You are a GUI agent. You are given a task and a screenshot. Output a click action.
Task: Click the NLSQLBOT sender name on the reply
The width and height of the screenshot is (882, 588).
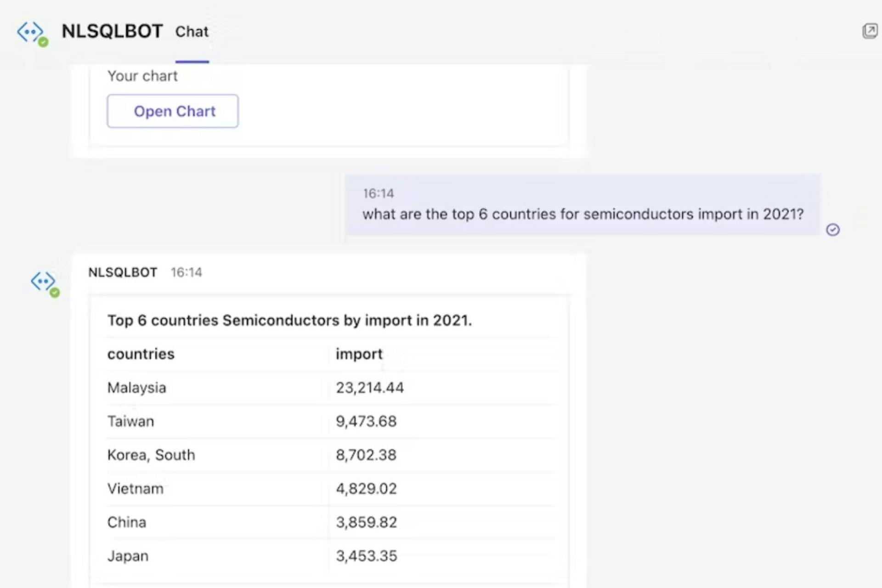(123, 272)
